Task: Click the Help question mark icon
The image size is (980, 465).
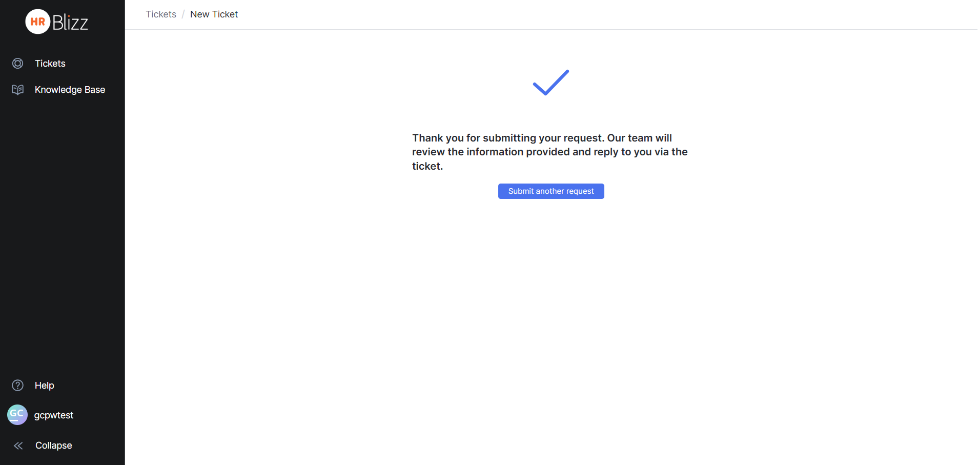Action: click(17, 385)
